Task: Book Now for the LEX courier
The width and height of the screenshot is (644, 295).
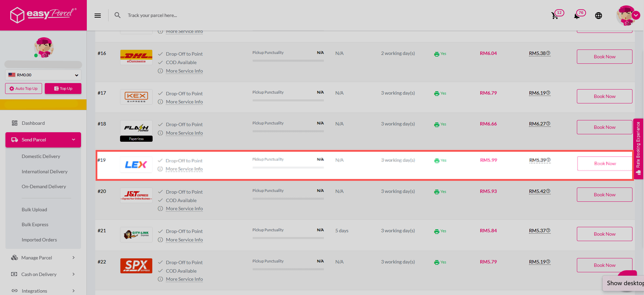Action: tap(605, 163)
